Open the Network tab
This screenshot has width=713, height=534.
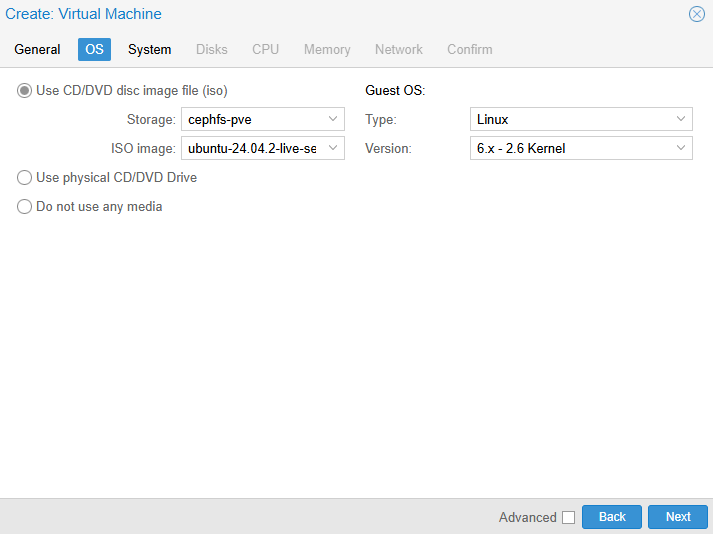tap(398, 49)
